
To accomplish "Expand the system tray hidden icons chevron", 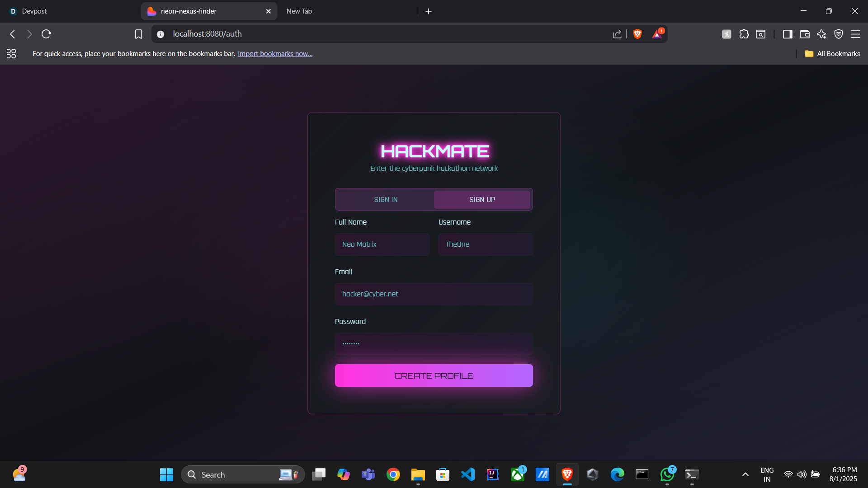I will (745, 474).
